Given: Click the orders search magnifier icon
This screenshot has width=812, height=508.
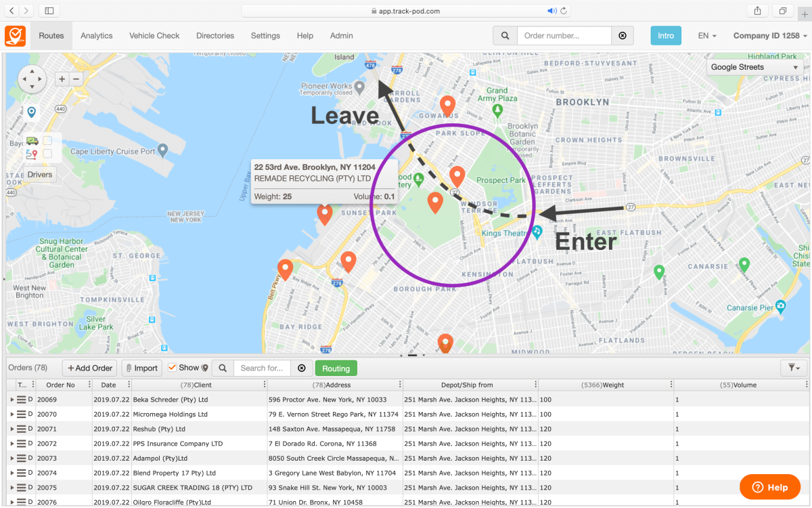Looking at the screenshot, I should (x=223, y=368).
